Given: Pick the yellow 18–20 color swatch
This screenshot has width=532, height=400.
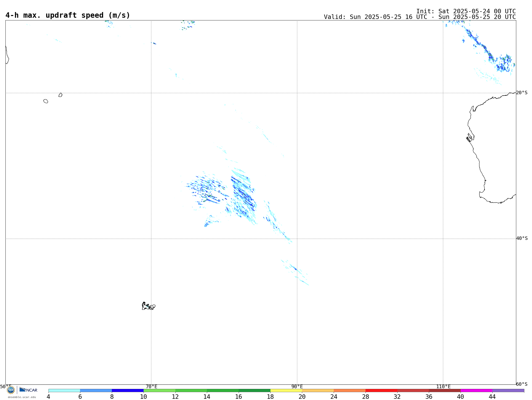Looking at the screenshot, I should coord(286,390).
